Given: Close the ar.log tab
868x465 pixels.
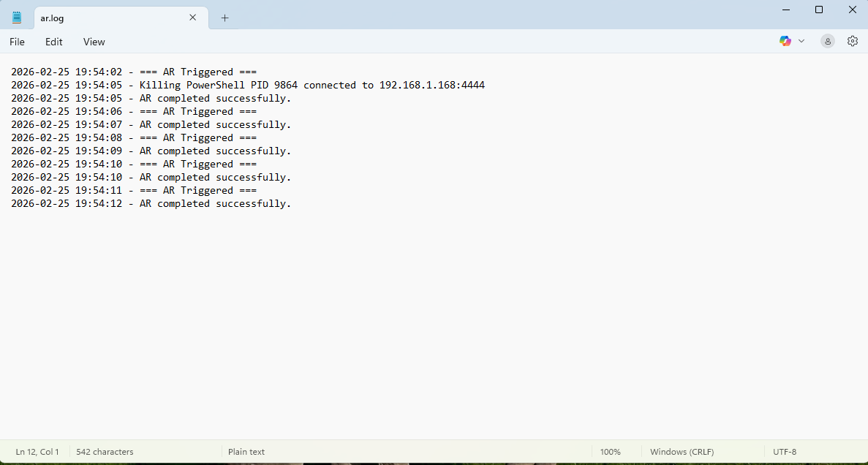Looking at the screenshot, I should click(x=193, y=18).
